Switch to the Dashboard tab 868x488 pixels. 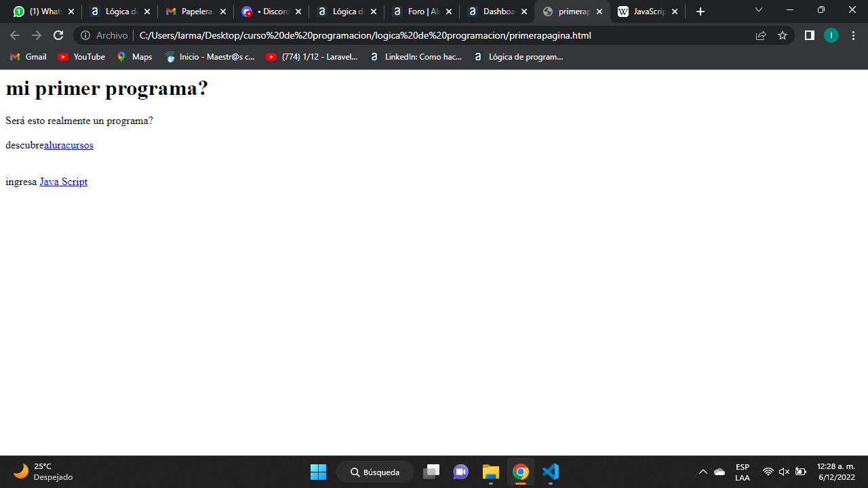tap(498, 12)
